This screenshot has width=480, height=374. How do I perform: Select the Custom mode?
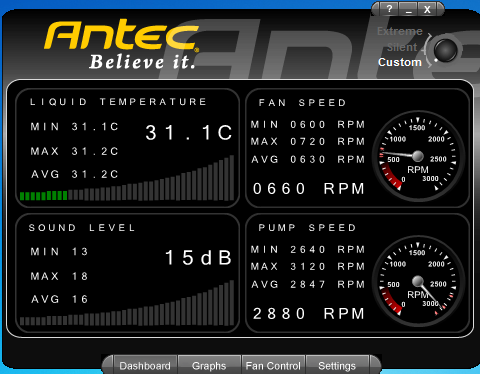[x=400, y=62]
